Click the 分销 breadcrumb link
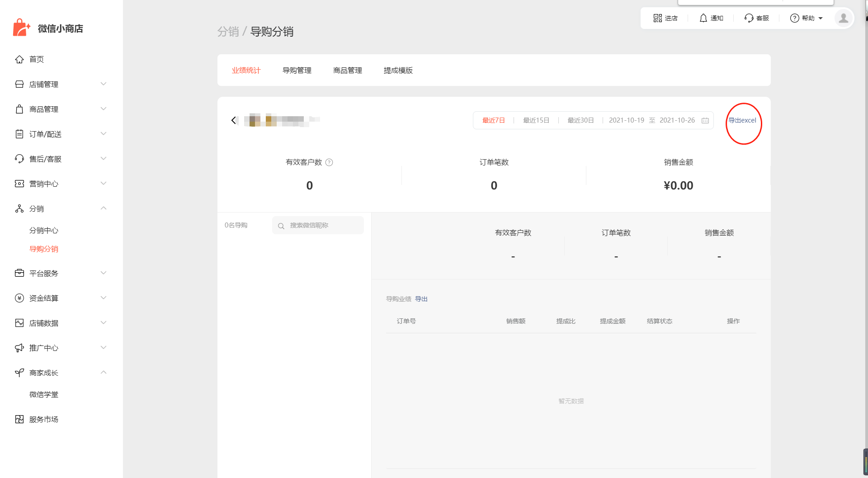Image resolution: width=868 pixels, height=478 pixels. pos(228,32)
